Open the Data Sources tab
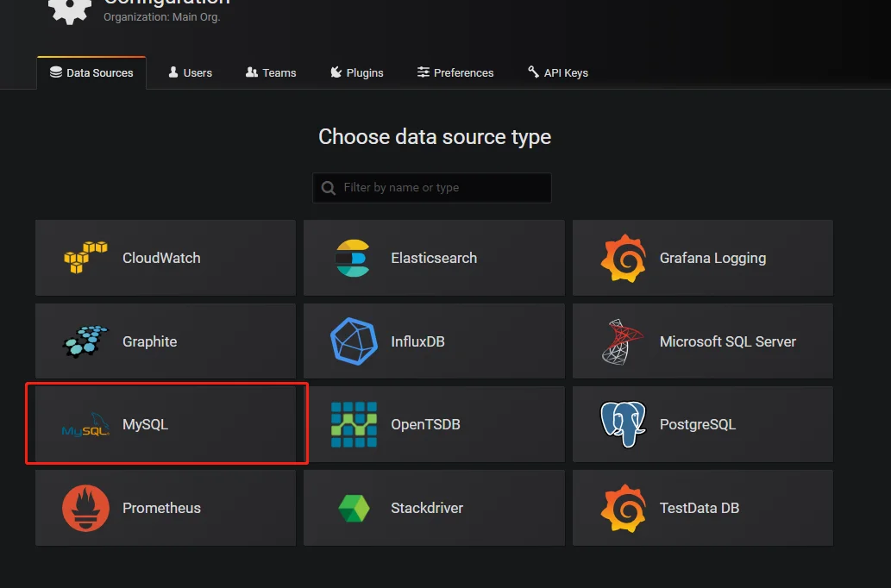This screenshot has width=891, height=588. click(x=91, y=72)
